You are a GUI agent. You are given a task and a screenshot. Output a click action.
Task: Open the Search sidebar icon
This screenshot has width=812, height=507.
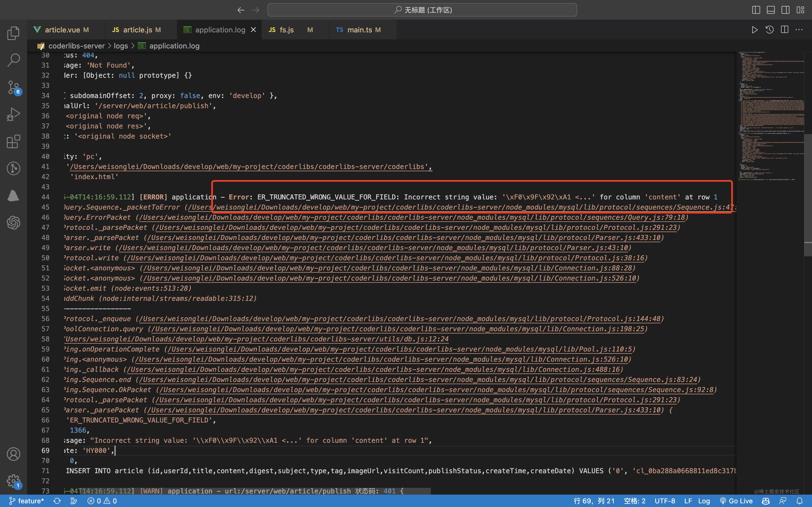[x=14, y=60]
